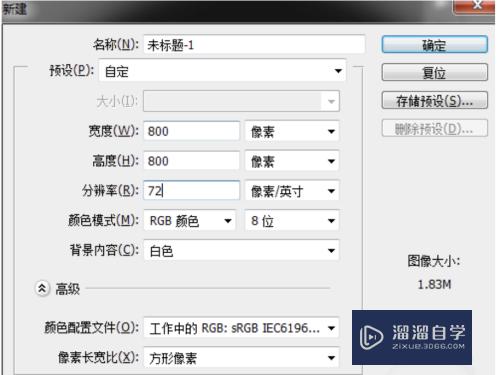Click the 高度 input field
Viewport: 500px width, 375px height.
pos(192,161)
